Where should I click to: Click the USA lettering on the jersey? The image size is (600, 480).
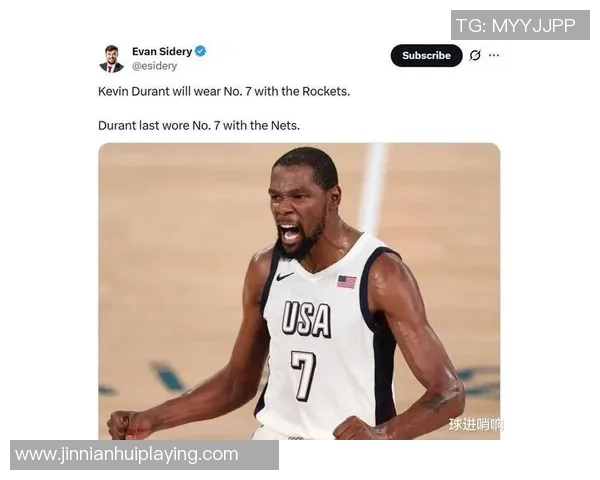point(307,319)
